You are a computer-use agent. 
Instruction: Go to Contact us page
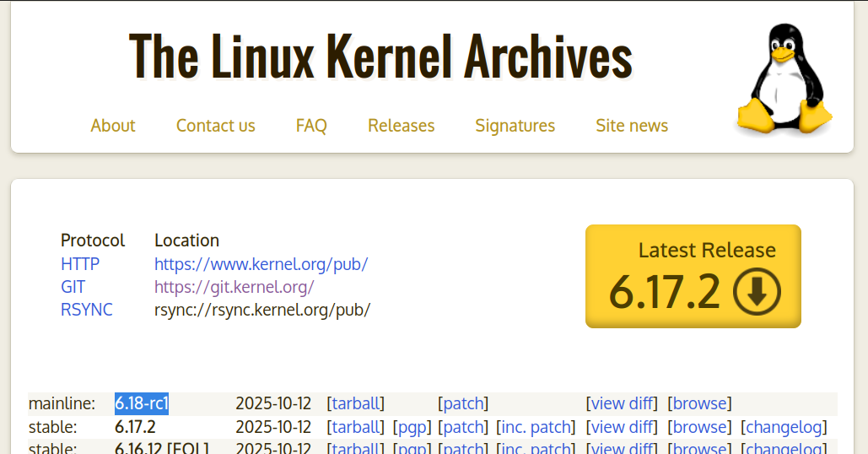(x=215, y=126)
